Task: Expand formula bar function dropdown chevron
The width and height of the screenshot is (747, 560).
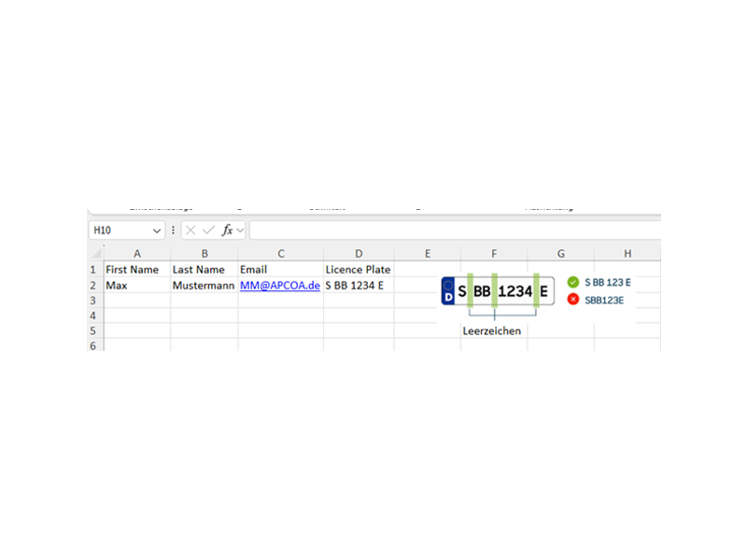Action: click(x=241, y=230)
